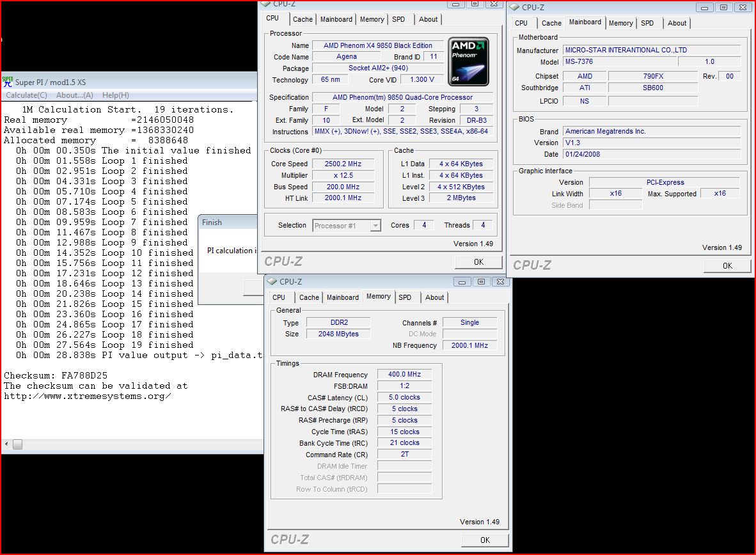Click the HT Link 2000.1 MHz value
This screenshot has width=756, height=555.
click(x=343, y=198)
